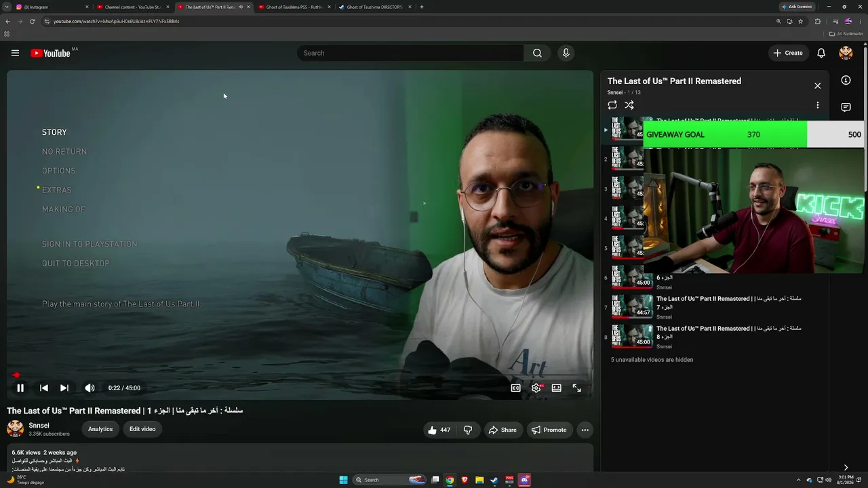Bookmark this page with the star icon
Image resolution: width=868 pixels, height=488 pixels.
[x=801, y=21]
